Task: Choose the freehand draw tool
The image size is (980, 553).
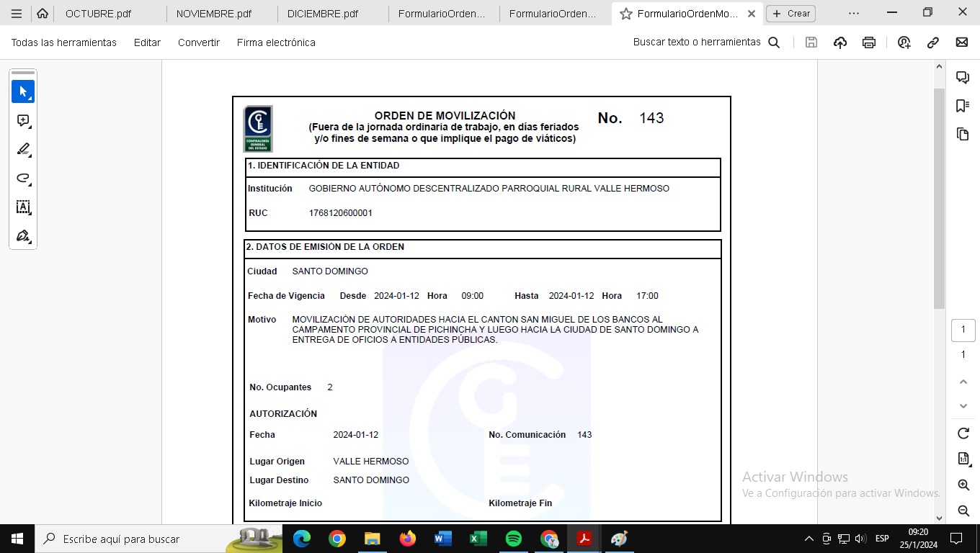Action: click(23, 179)
